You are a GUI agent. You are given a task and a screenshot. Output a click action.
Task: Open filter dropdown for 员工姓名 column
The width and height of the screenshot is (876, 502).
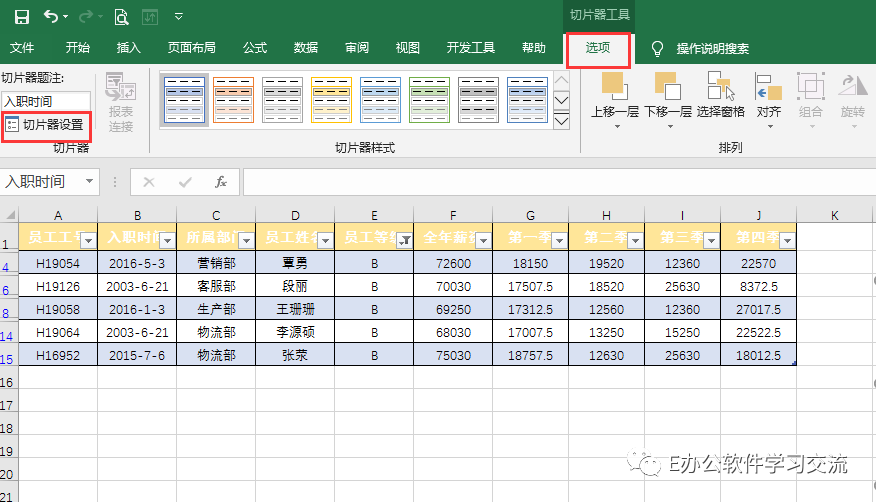tap(325, 241)
